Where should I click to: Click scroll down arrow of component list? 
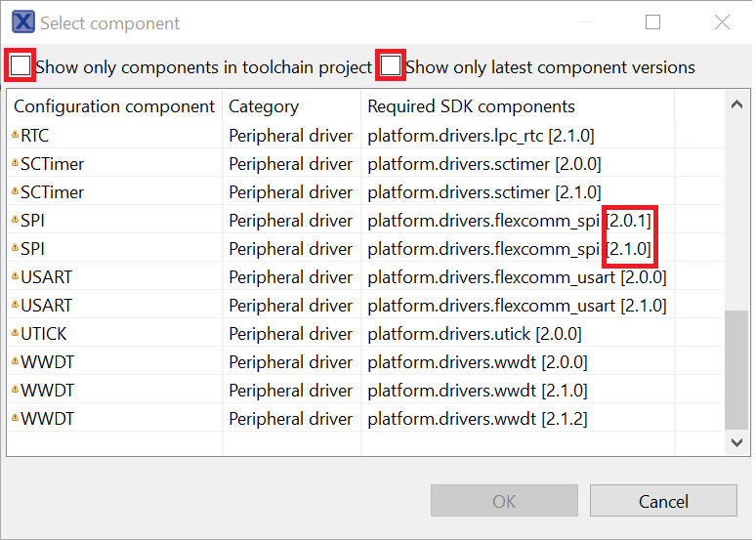pos(736,442)
